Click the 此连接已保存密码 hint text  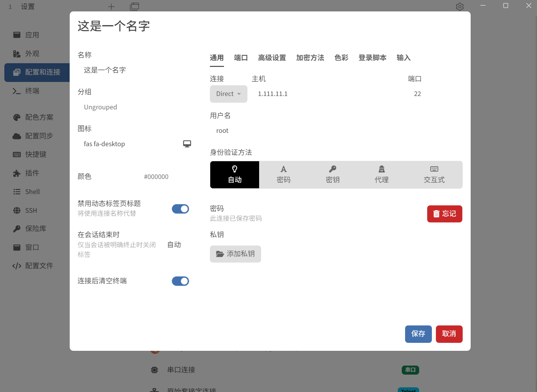point(236,218)
